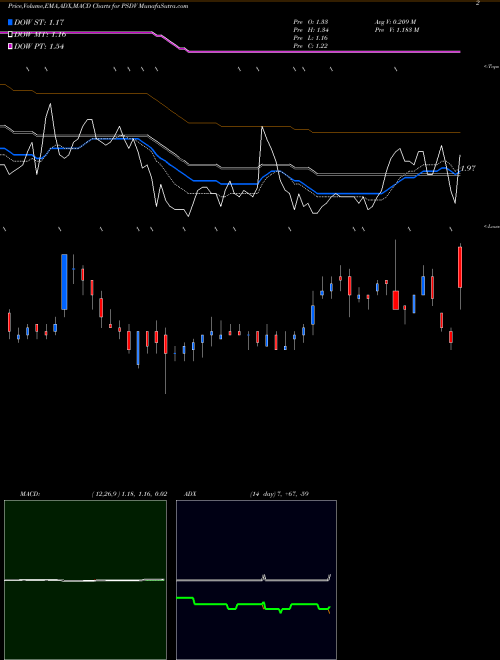The height and width of the screenshot is (660, 500).
Task: Click the '<Lows' marker label
Action: [x=492, y=226]
